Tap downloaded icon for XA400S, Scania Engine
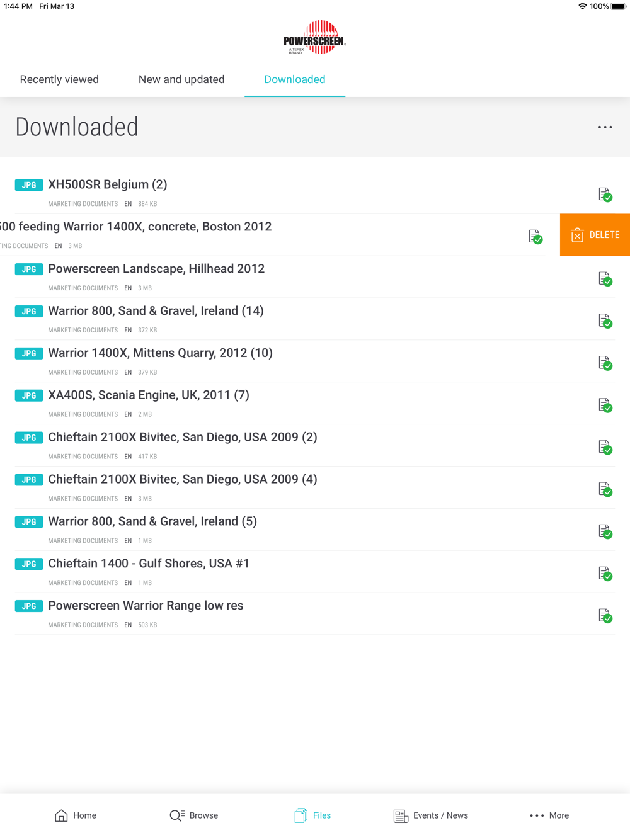This screenshot has height=840, width=630. pyautogui.click(x=605, y=406)
